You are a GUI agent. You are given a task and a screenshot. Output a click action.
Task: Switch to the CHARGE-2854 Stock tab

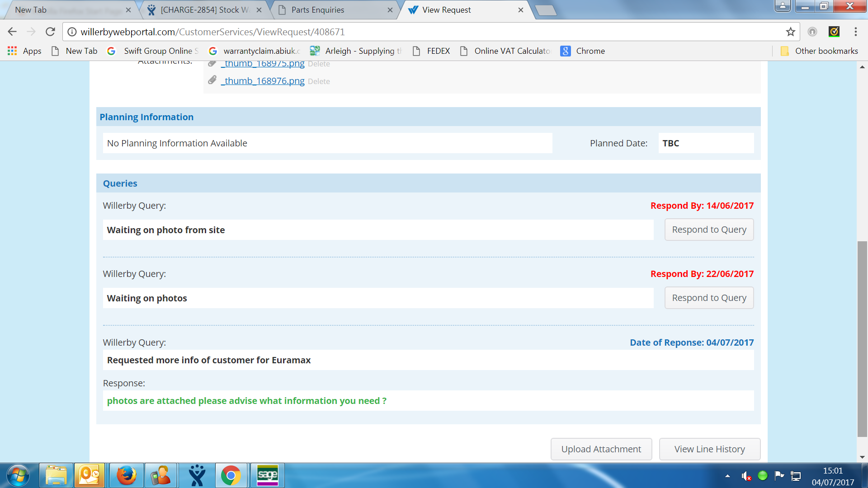(204, 10)
